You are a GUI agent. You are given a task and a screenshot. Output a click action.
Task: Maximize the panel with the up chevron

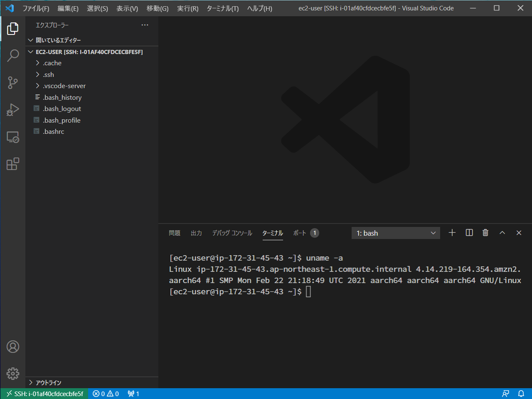[x=502, y=233]
